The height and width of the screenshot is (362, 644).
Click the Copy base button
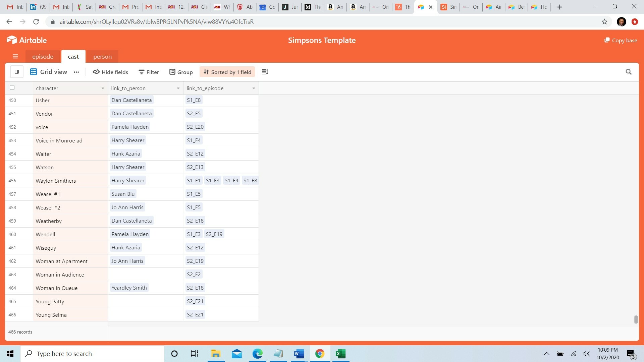tap(621, 40)
